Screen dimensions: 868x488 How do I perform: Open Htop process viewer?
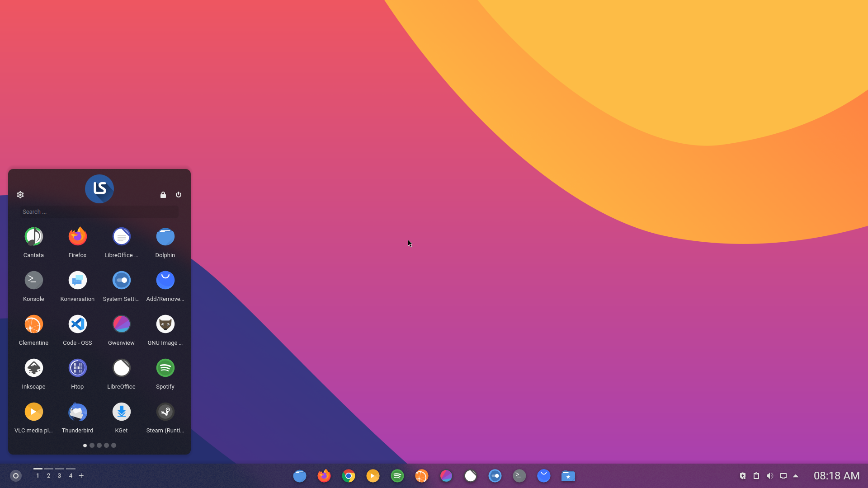coord(77,368)
